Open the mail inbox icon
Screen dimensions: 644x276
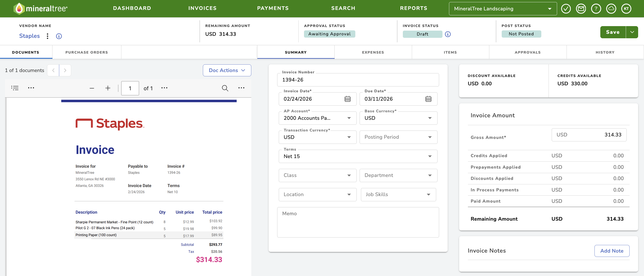(x=581, y=9)
